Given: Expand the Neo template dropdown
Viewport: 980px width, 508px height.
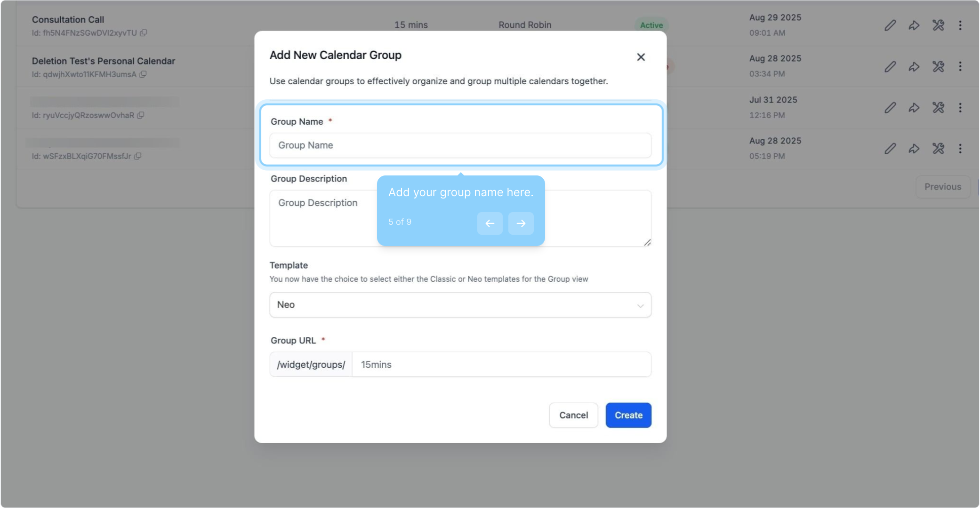Looking at the screenshot, I should pyautogui.click(x=460, y=305).
